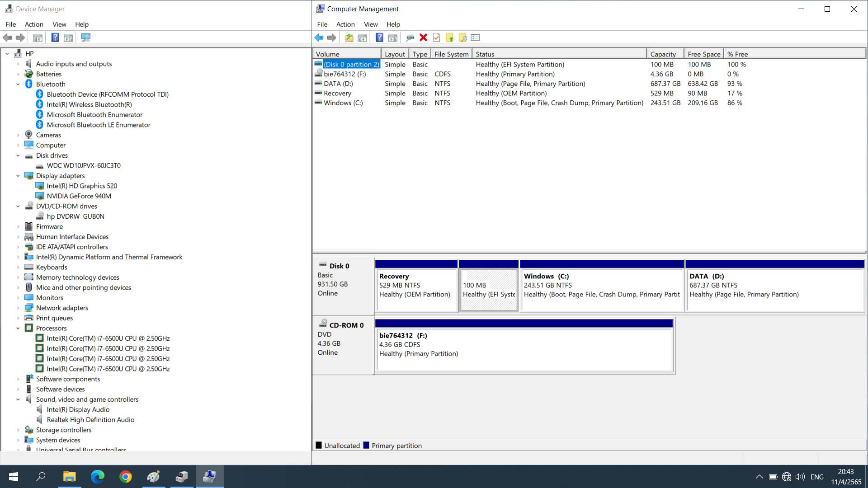Click the rightmost list settings toolbar icon

tap(476, 38)
